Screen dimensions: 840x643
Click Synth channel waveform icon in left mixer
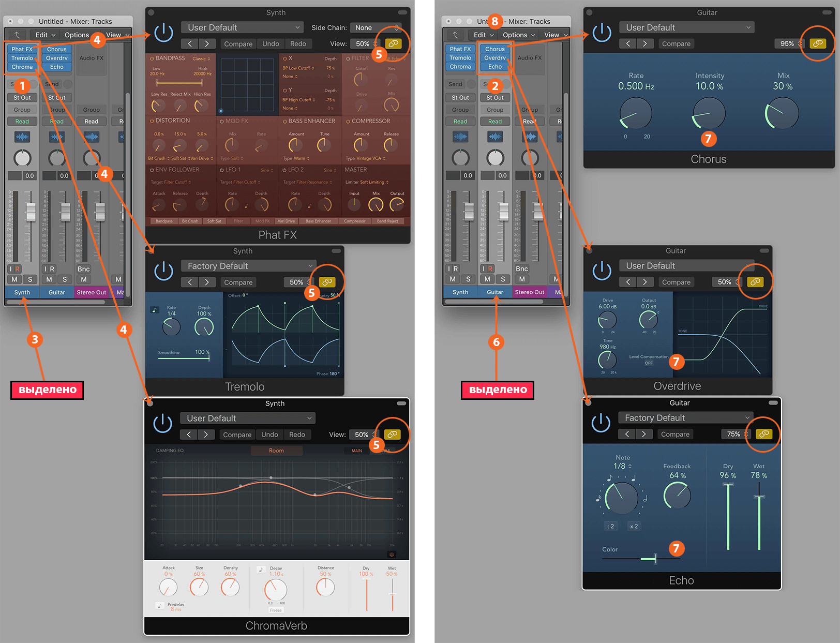(22, 137)
